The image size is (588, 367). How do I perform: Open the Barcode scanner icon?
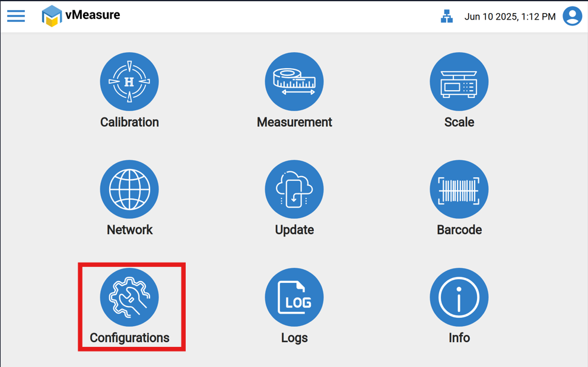459,190
